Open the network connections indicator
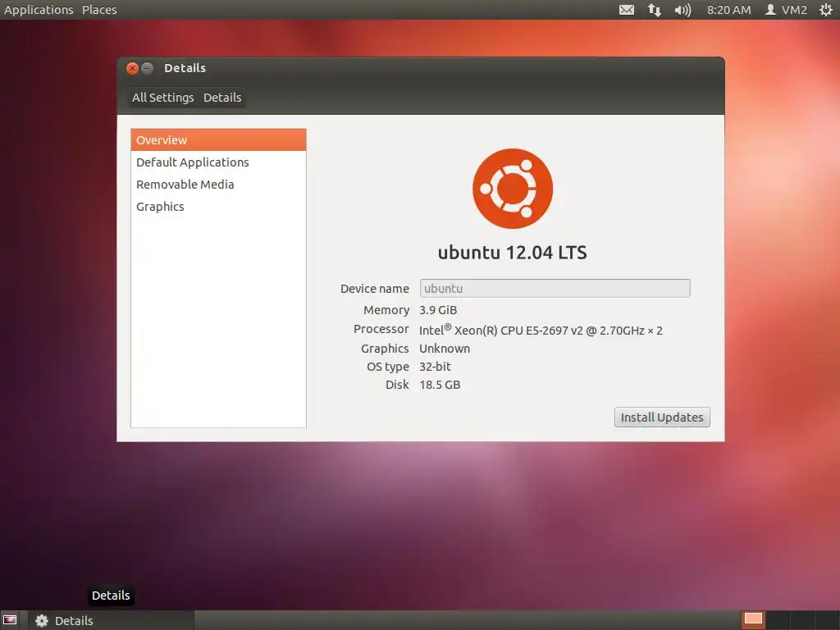 point(654,10)
